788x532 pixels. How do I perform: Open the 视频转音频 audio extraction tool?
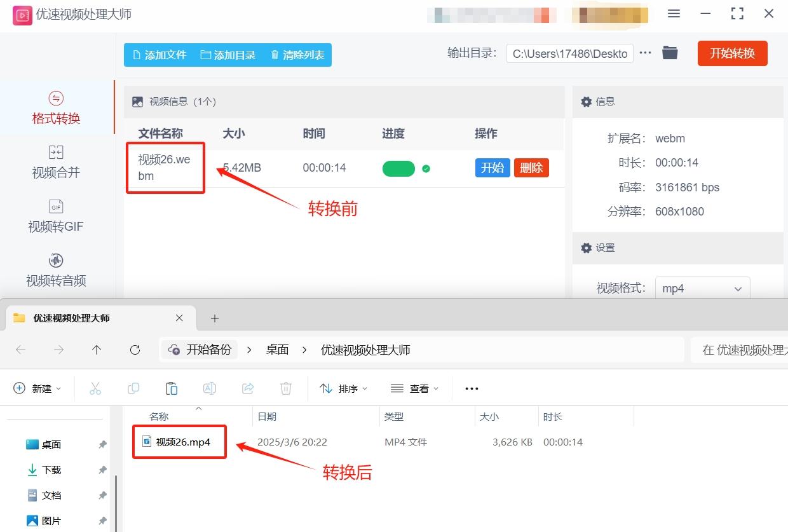(56, 270)
